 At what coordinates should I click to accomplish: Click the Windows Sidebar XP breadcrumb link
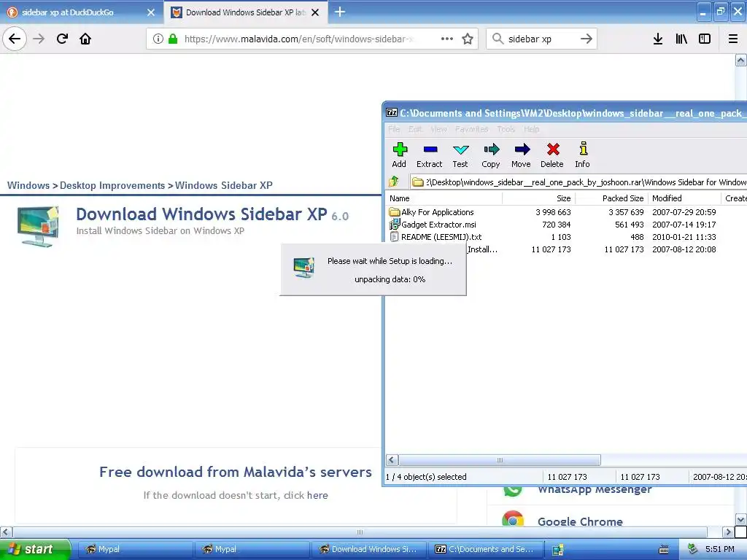[x=224, y=185]
